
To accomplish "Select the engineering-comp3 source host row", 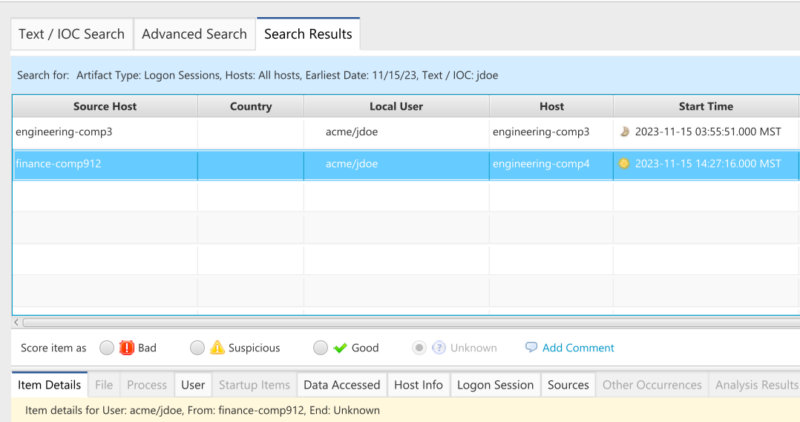I will [x=406, y=132].
